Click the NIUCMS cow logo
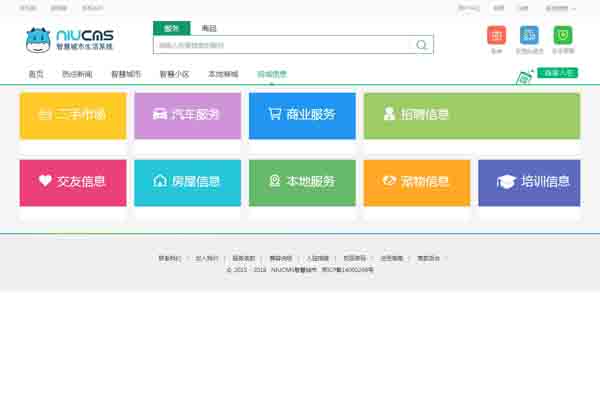 click(70, 40)
